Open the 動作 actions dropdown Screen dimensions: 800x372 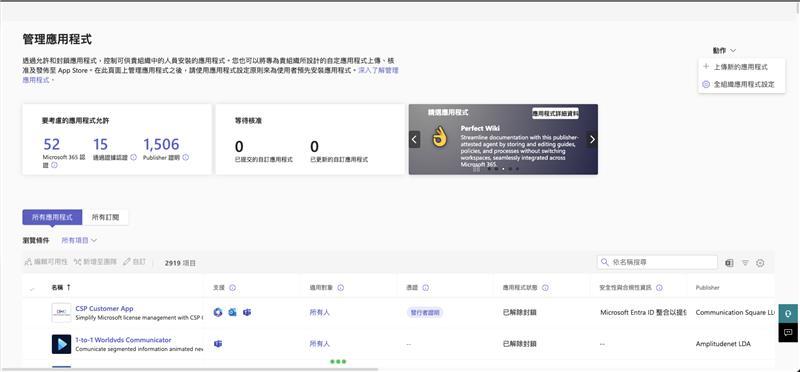(724, 51)
